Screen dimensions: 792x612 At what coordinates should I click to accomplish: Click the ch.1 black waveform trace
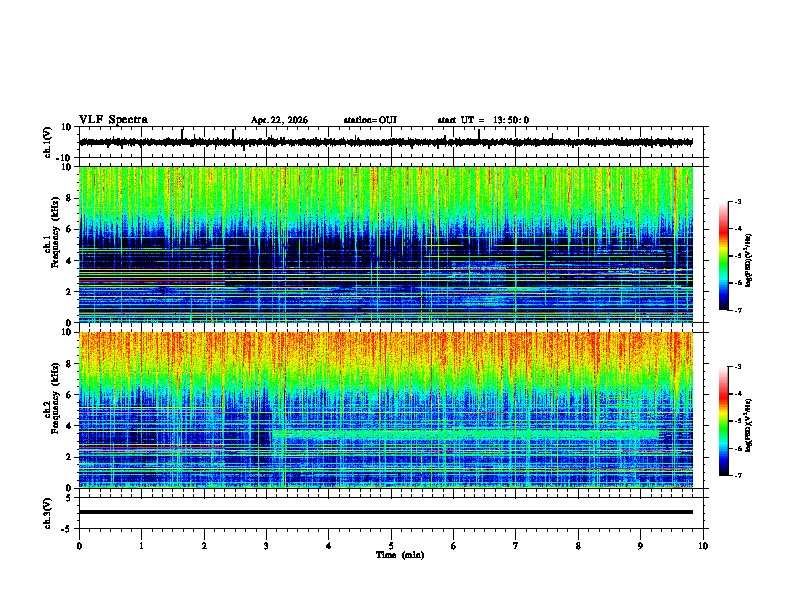[x=386, y=142]
